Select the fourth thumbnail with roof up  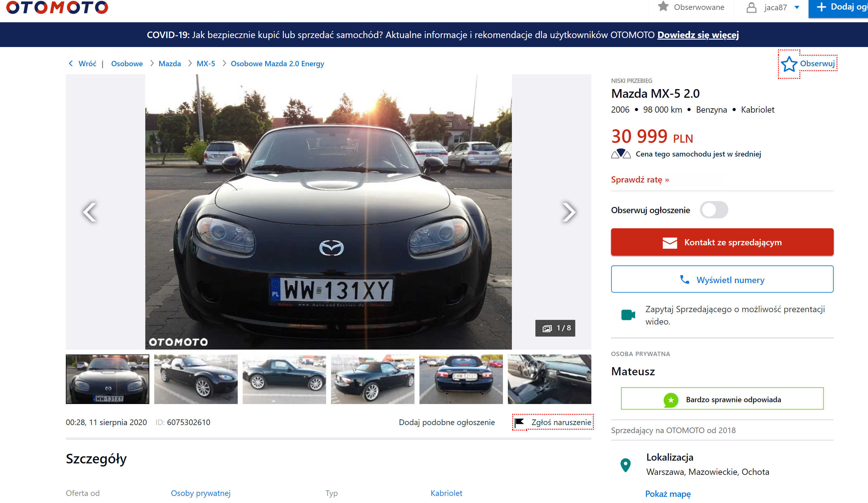click(373, 379)
